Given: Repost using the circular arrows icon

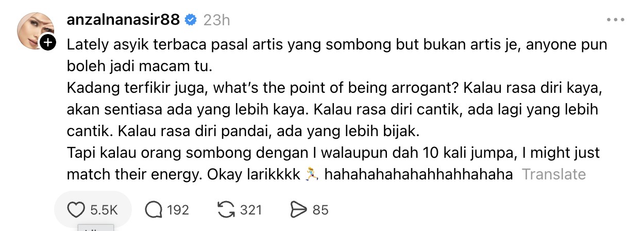Looking at the screenshot, I should pyautogui.click(x=226, y=210).
